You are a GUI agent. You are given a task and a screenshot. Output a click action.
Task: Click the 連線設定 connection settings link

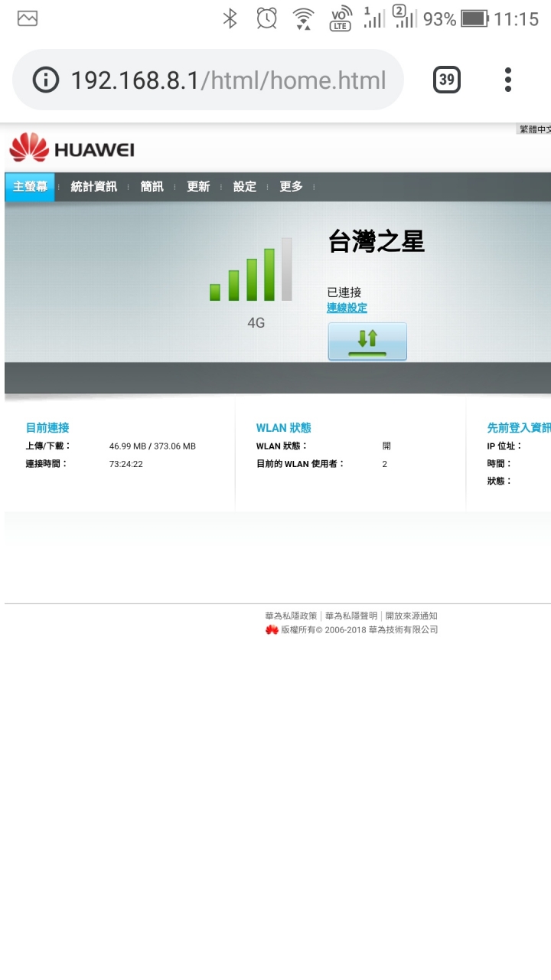[347, 308]
